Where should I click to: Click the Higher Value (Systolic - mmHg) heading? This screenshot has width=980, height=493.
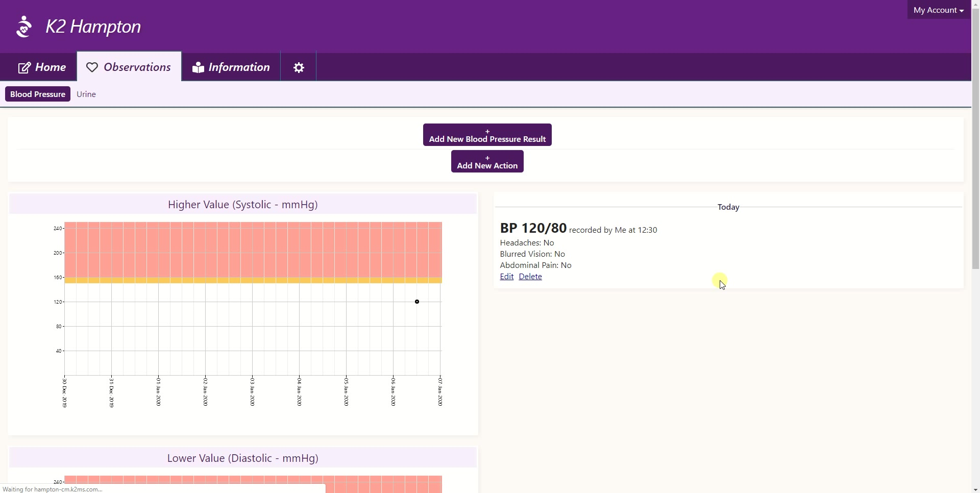243,205
